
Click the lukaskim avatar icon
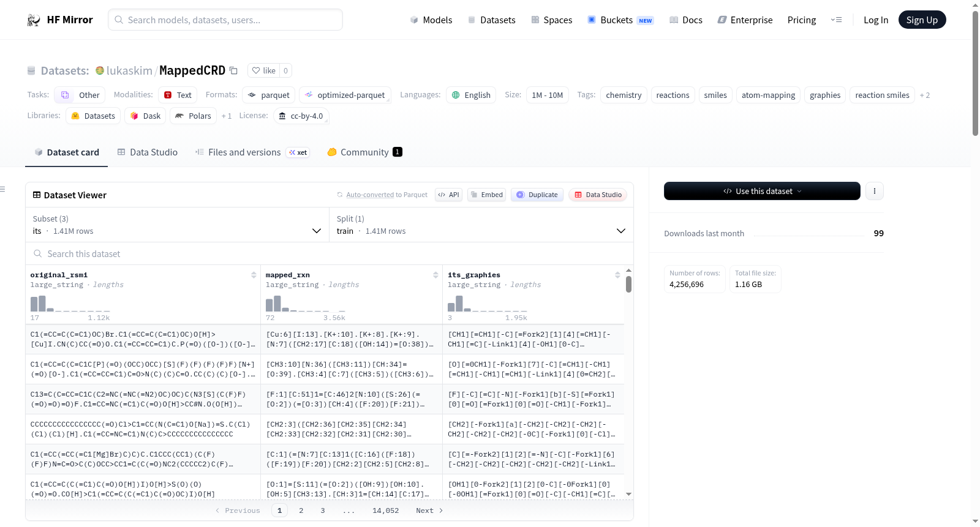click(100, 70)
